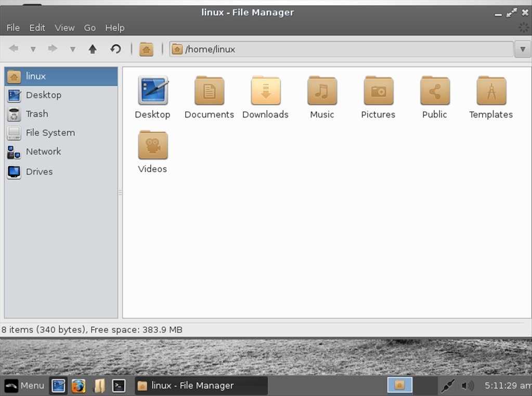The height and width of the screenshot is (396, 532).
Task: Reload the current folder view
Action: (115, 49)
